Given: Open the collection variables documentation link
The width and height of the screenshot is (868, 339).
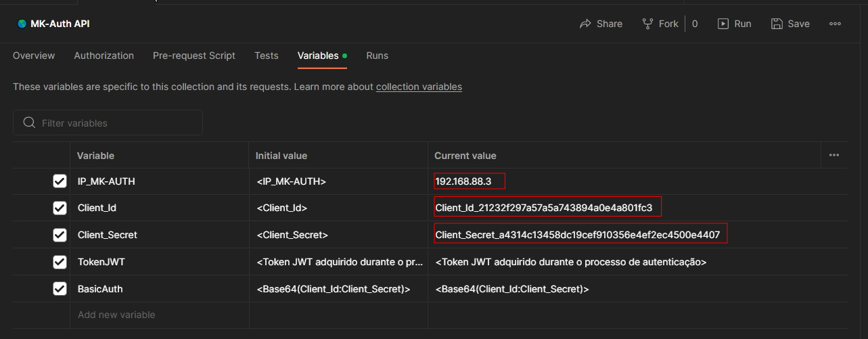Looking at the screenshot, I should pos(419,87).
